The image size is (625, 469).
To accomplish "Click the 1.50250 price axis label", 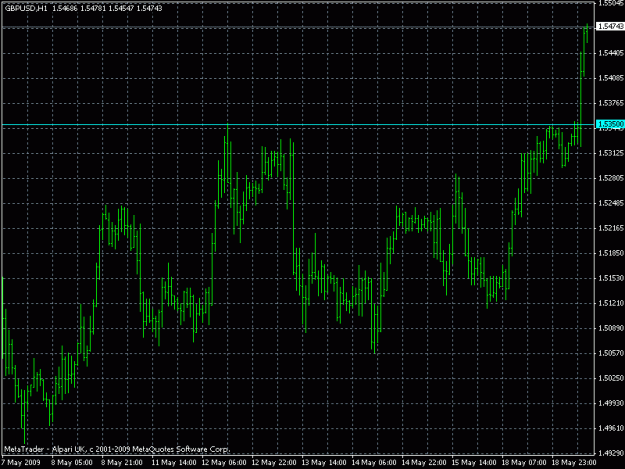I will point(611,378).
